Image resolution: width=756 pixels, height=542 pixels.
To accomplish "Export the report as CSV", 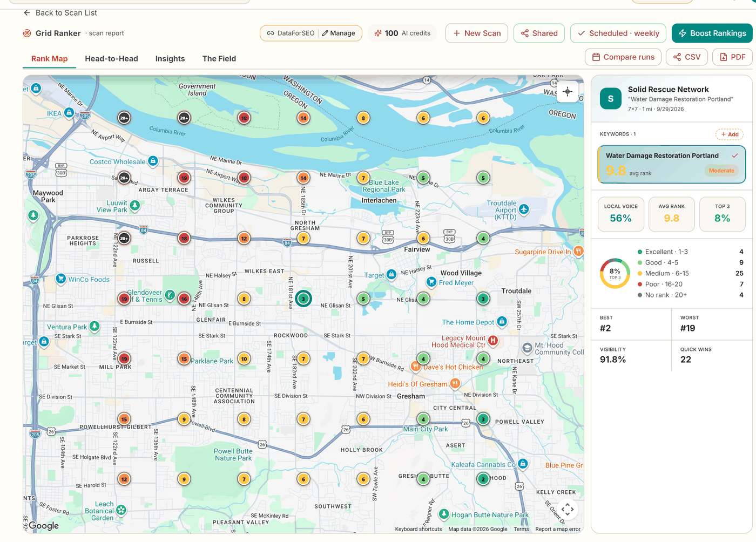I will (x=687, y=57).
